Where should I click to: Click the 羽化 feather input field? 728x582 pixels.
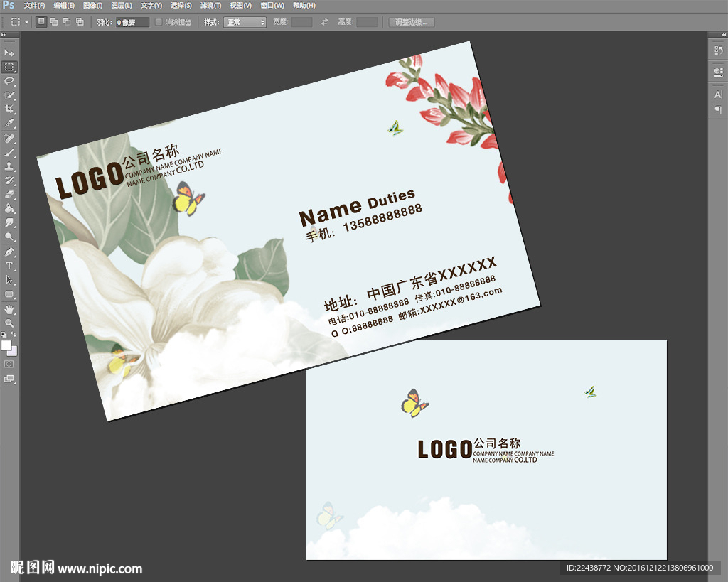pyautogui.click(x=133, y=22)
